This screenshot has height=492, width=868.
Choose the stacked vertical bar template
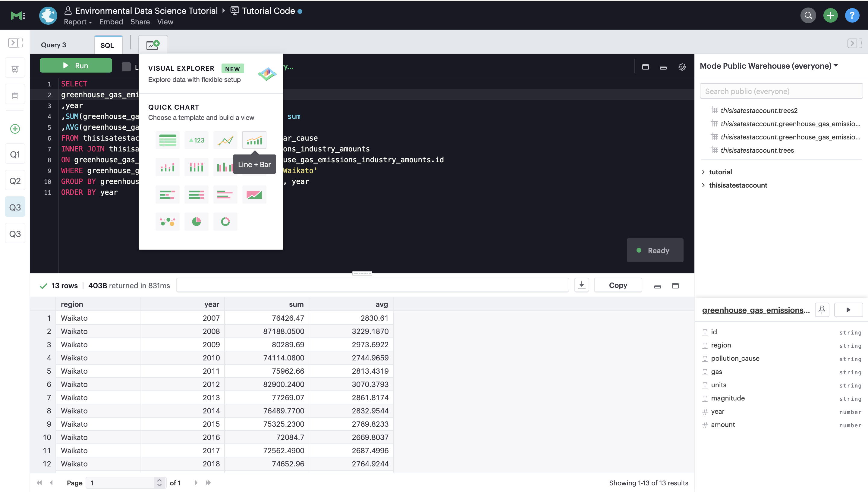(x=167, y=167)
